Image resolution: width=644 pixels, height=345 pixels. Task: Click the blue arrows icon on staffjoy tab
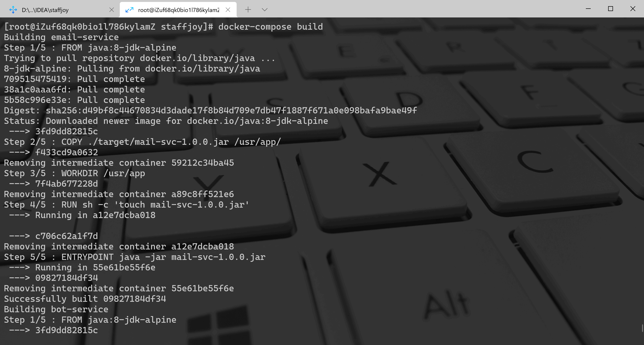(13, 10)
